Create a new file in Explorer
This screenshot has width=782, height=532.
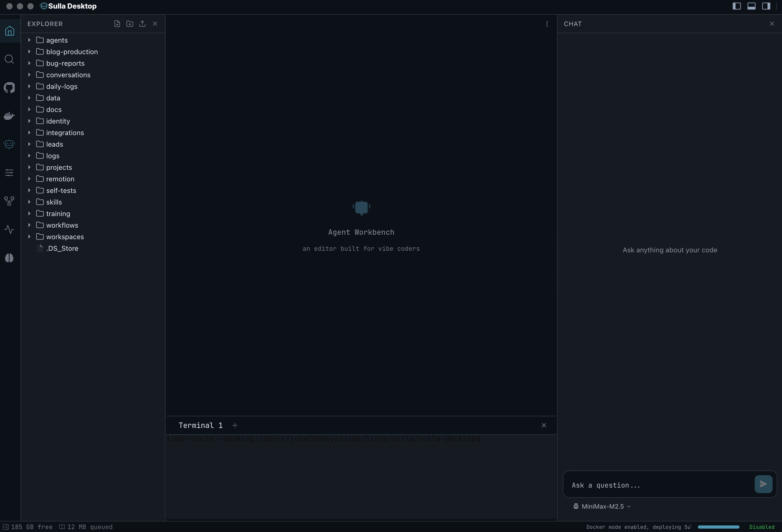tap(117, 24)
